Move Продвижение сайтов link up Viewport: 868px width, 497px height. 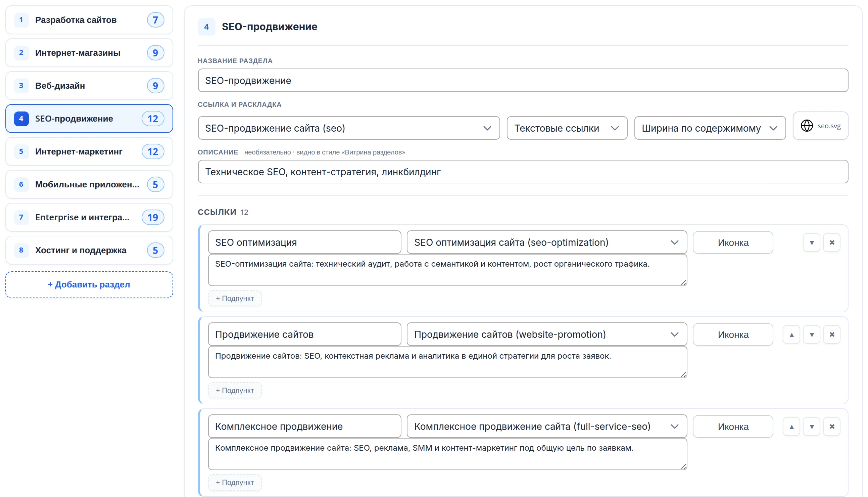point(791,335)
